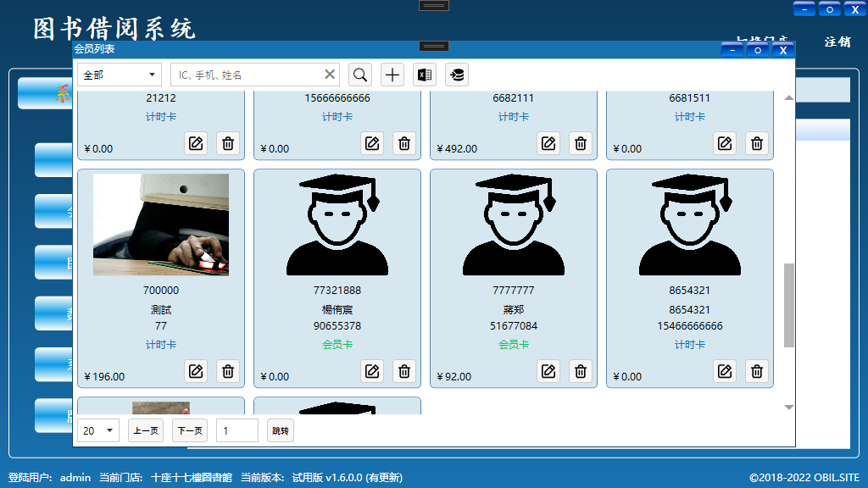Image resolution: width=868 pixels, height=488 pixels.
Task: Open the 全部 filter dropdown
Action: [119, 75]
